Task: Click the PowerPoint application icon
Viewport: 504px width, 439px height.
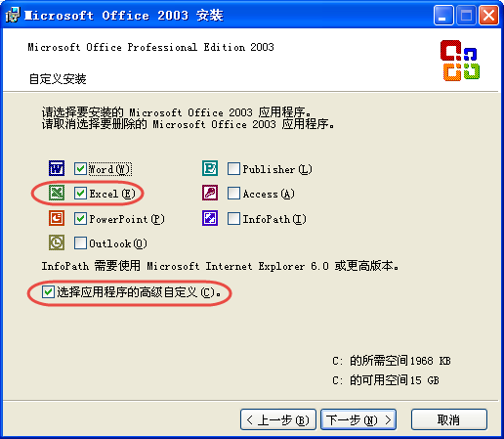Action: pos(57,218)
